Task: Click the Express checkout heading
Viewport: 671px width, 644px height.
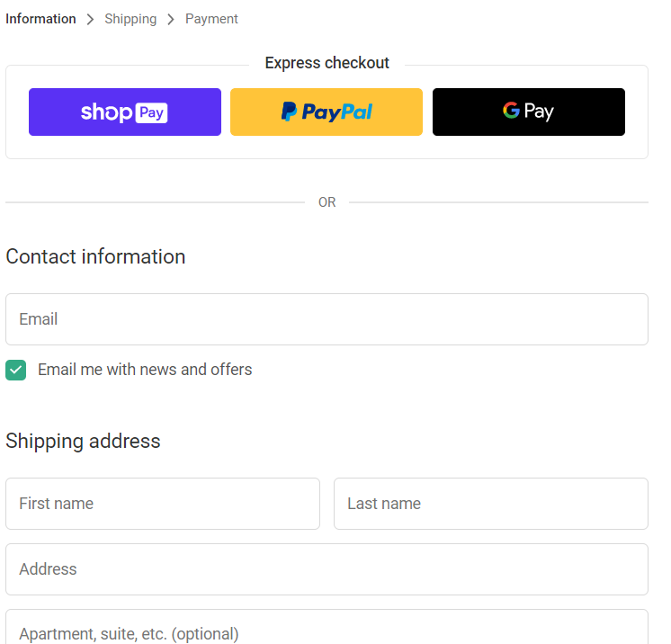Action: tap(327, 63)
